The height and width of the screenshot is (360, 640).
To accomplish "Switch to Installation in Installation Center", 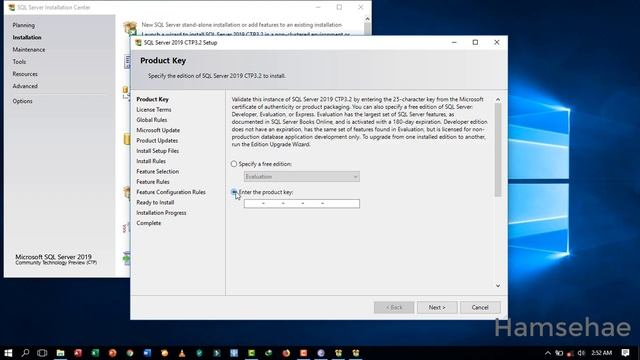I will 27,38.
